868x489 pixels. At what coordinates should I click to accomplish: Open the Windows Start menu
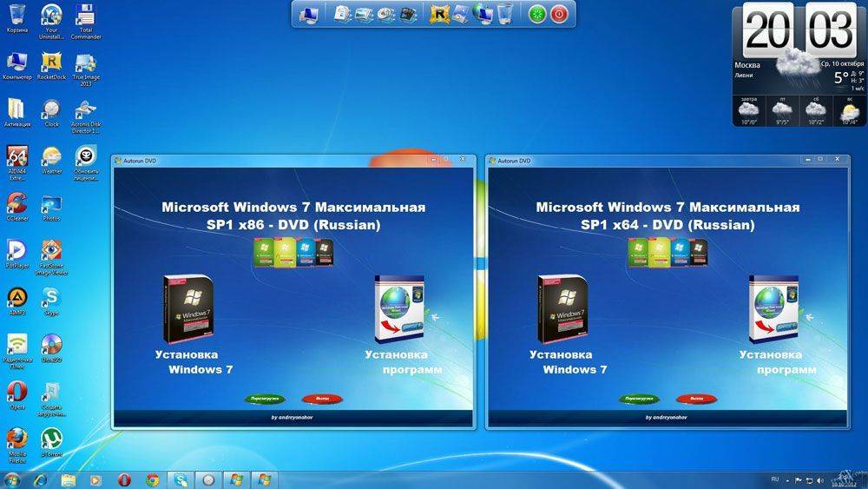13,479
